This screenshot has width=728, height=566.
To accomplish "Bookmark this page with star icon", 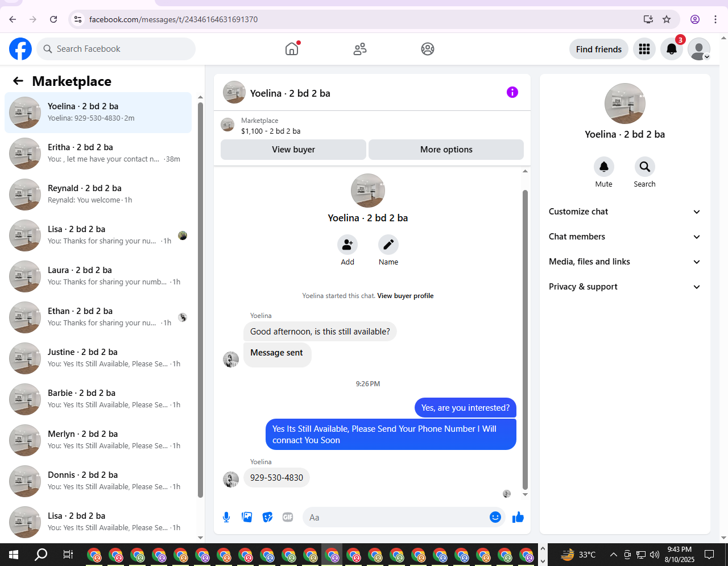I will (x=667, y=19).
